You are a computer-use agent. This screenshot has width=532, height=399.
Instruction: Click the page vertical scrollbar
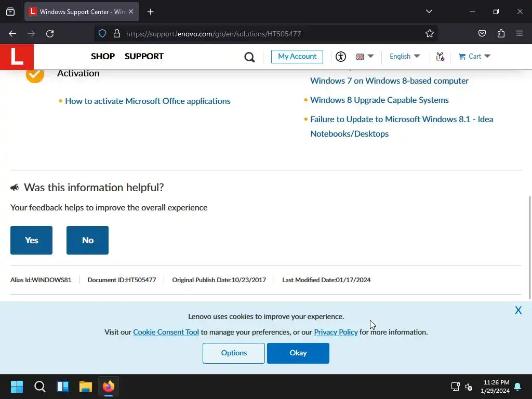point(529,248)
